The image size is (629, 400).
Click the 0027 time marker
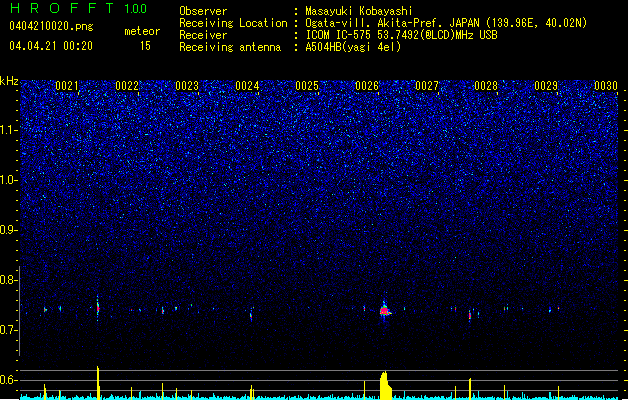pos(427,86)
